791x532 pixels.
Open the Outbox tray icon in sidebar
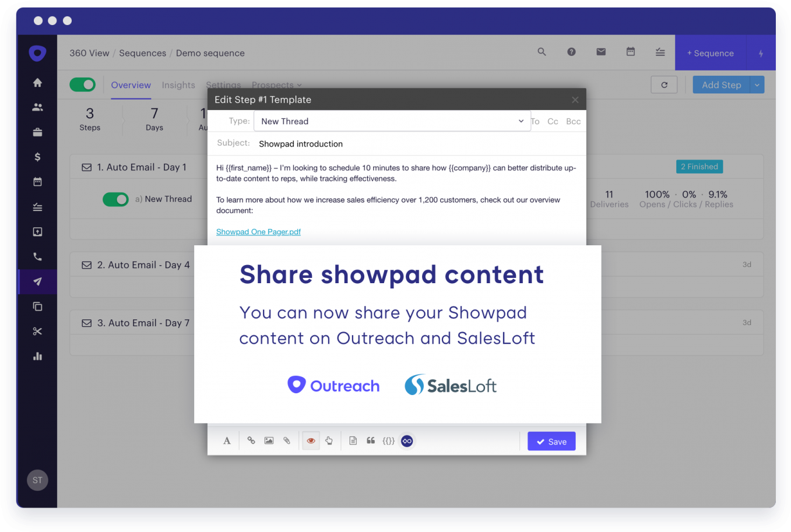tap(37, 232)
